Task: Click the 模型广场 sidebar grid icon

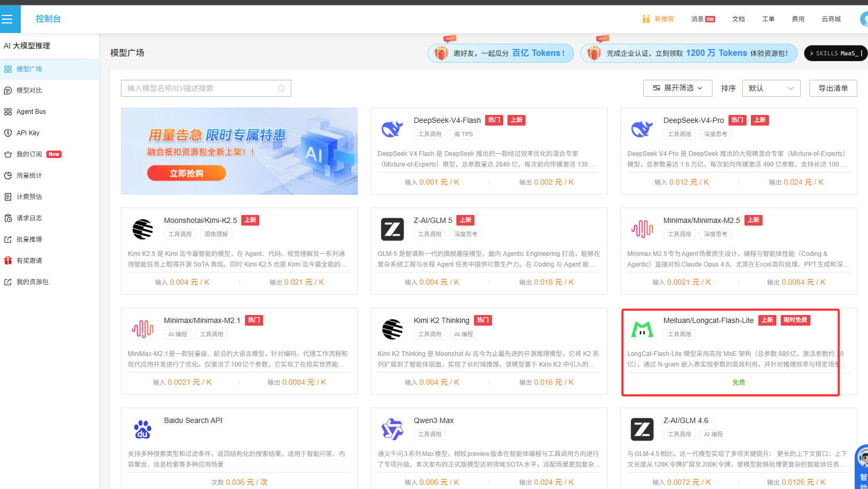Action: 8,69
